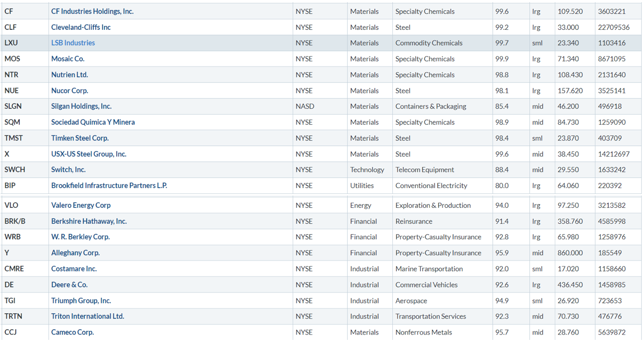Click the TRTN ticker symbol
Screen dimensions: 644x342
click(13, 316)
